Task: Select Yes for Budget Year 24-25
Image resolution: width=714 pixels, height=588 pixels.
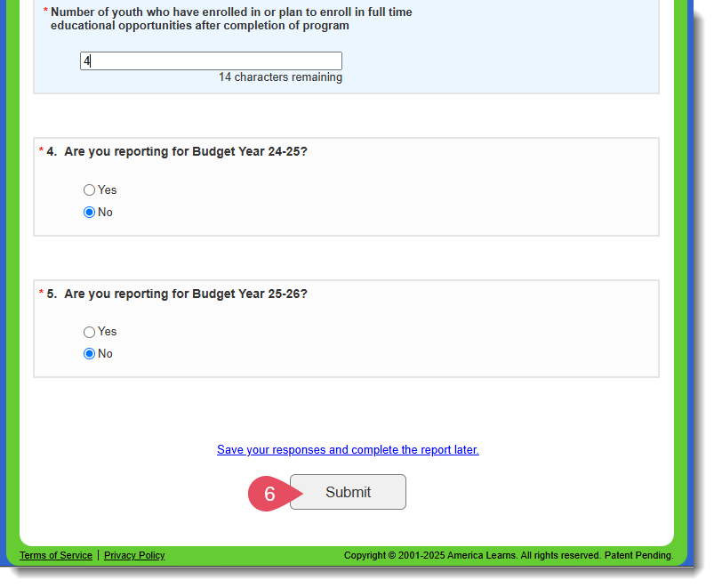Action: point(89,190)
